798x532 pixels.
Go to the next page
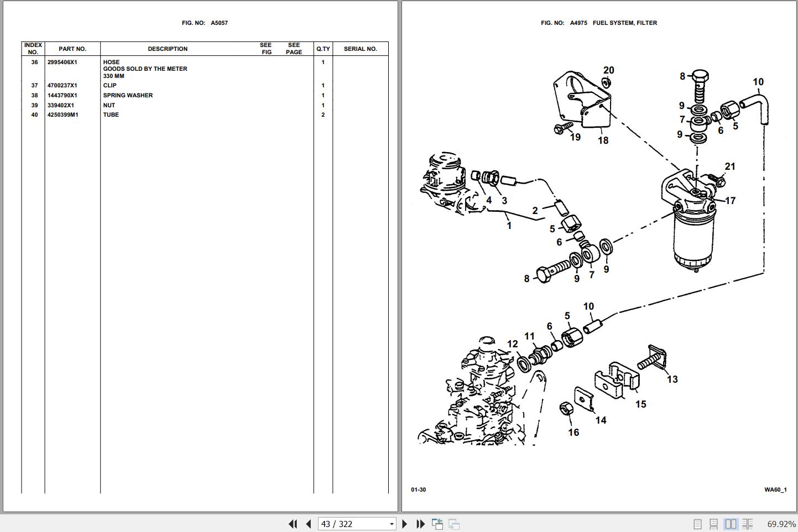pos(404,524)
